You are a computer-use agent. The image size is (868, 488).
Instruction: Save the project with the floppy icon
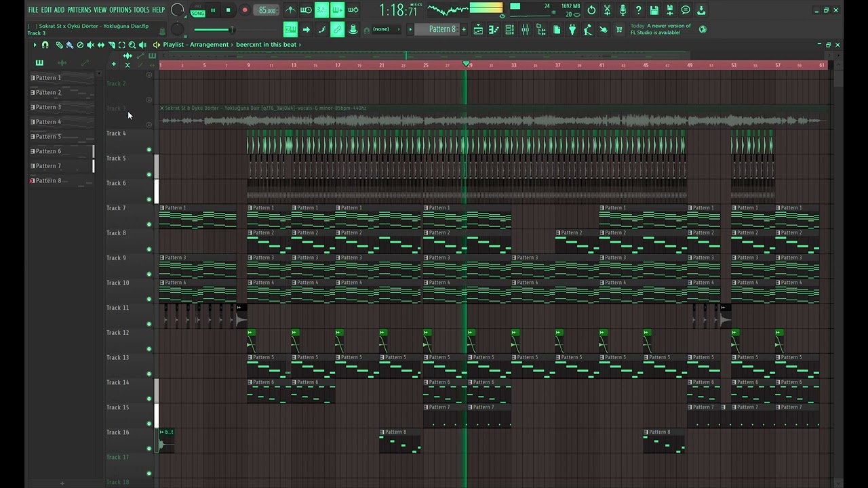[x=654, y=10]
